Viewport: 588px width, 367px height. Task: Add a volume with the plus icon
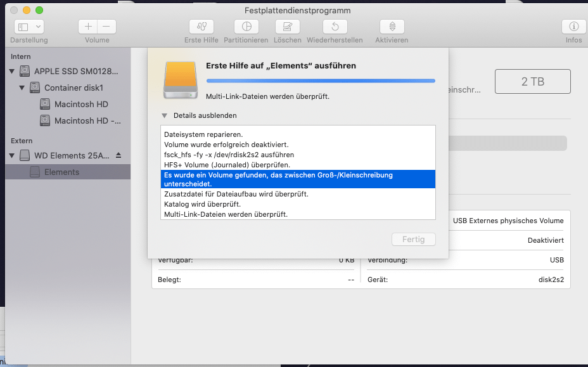tap(87, 27)
